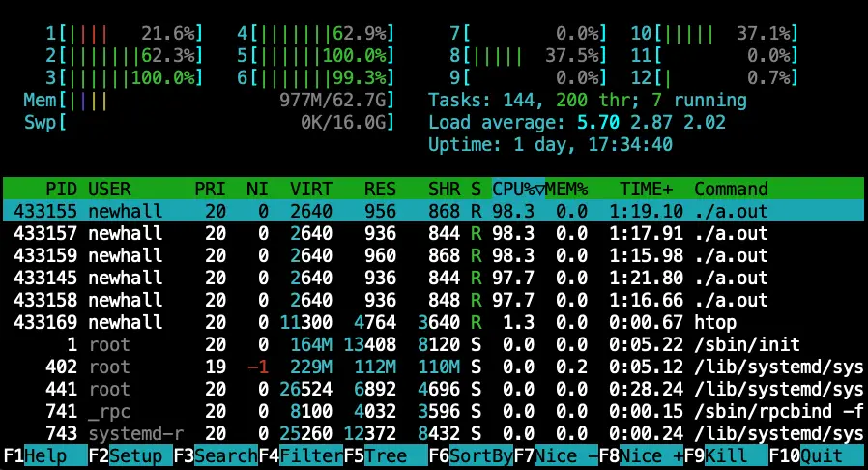Click the S state column header

[x=477, y=189]
